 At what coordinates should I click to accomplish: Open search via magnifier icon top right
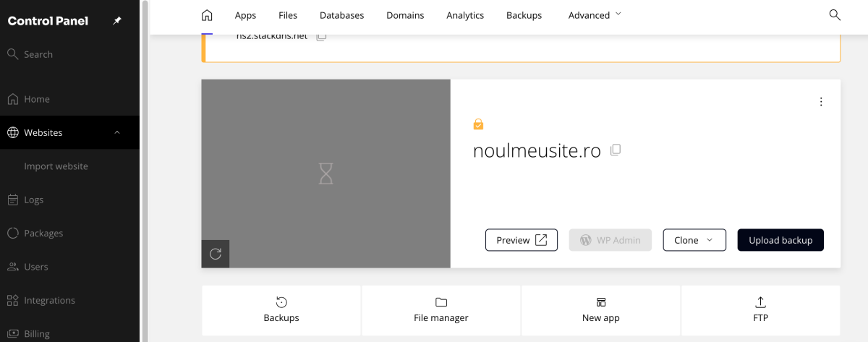pos(835,15)
